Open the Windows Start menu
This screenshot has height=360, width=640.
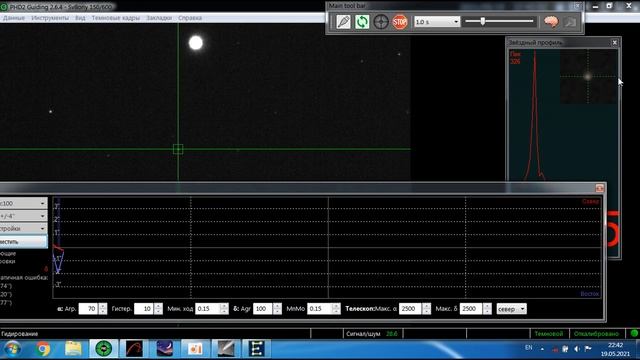(x=12, y=349)
